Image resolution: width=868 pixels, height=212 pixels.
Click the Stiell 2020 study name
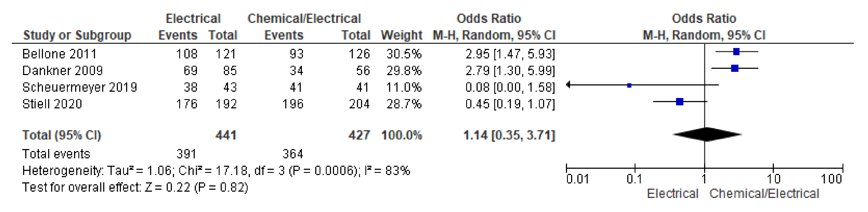pos(52,104)
